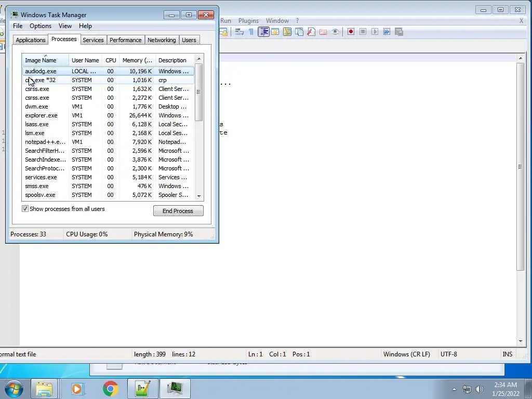Run macro multiple times icon
This screenshot has width=532, height=399.
387,32
